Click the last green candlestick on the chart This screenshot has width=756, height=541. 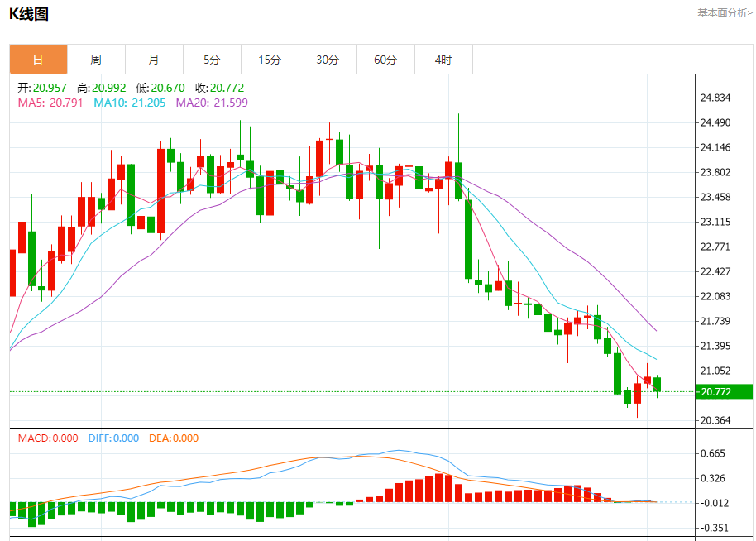(x=658, y=385)
